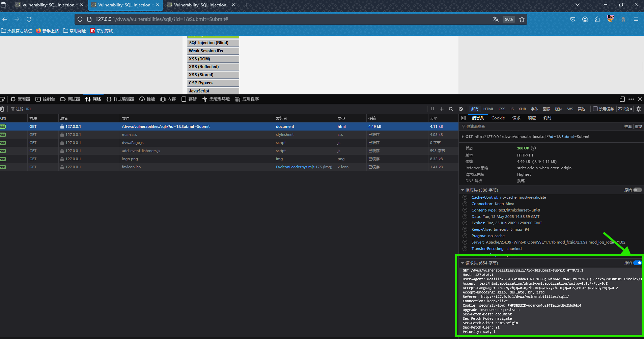This screenshot has width=644, height=339.
Task: Go back to the previous page
Action: point(5,19)
